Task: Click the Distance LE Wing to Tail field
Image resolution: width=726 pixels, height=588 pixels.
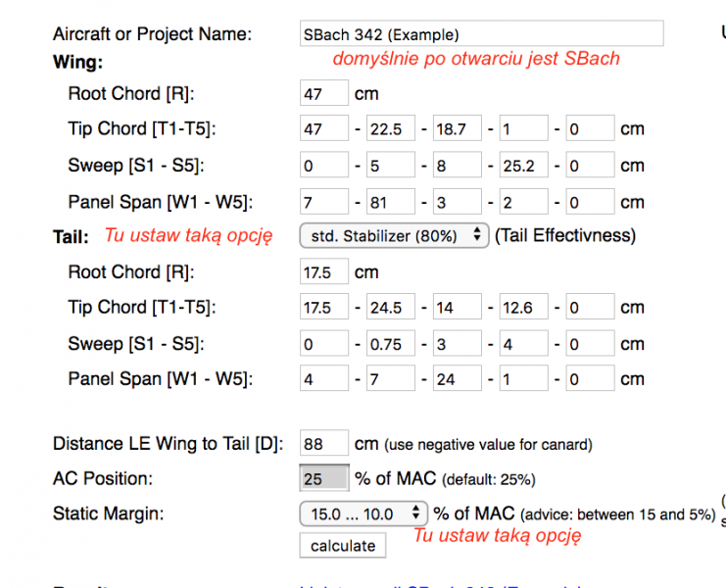Action: coord(323,444)
